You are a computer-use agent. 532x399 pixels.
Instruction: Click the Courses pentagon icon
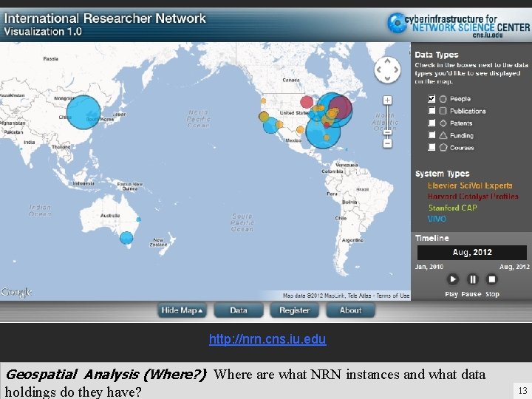(x=443, y=148)
